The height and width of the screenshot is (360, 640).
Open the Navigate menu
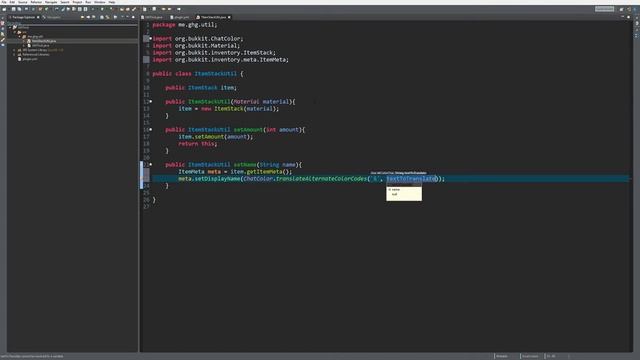click(x=51, y=2)
